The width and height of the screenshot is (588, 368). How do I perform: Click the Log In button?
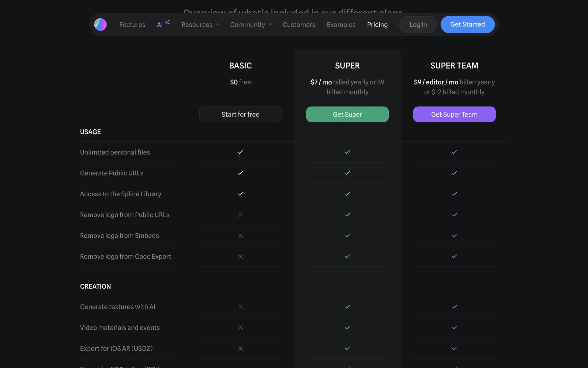pos(418,25)
